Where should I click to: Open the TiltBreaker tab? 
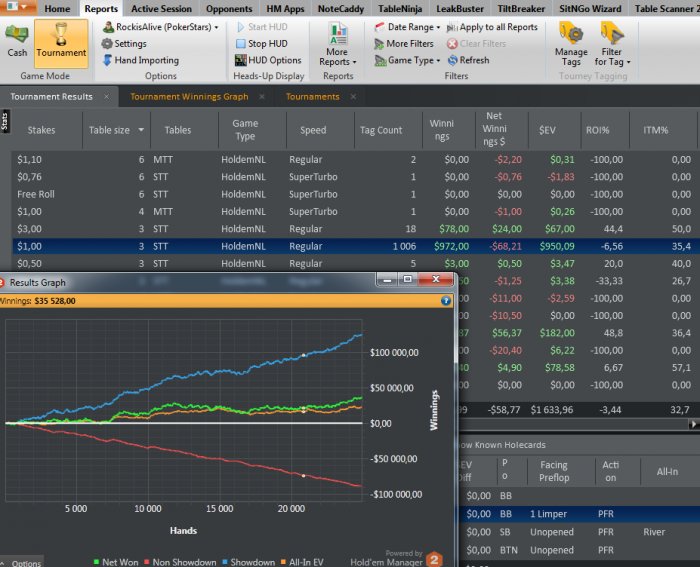(521, 8)
